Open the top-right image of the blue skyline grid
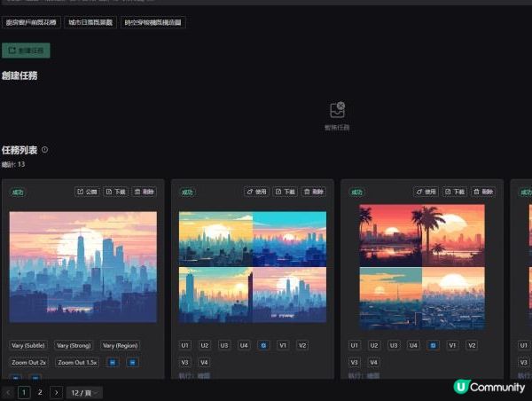The height and width of the screenshot is (401, 532). [x=289, y=239]
